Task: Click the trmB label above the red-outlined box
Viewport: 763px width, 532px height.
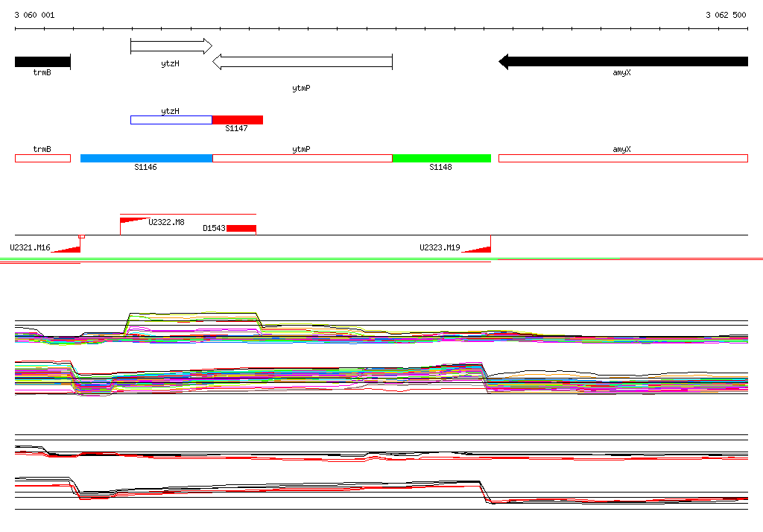Action: (42, 150)
